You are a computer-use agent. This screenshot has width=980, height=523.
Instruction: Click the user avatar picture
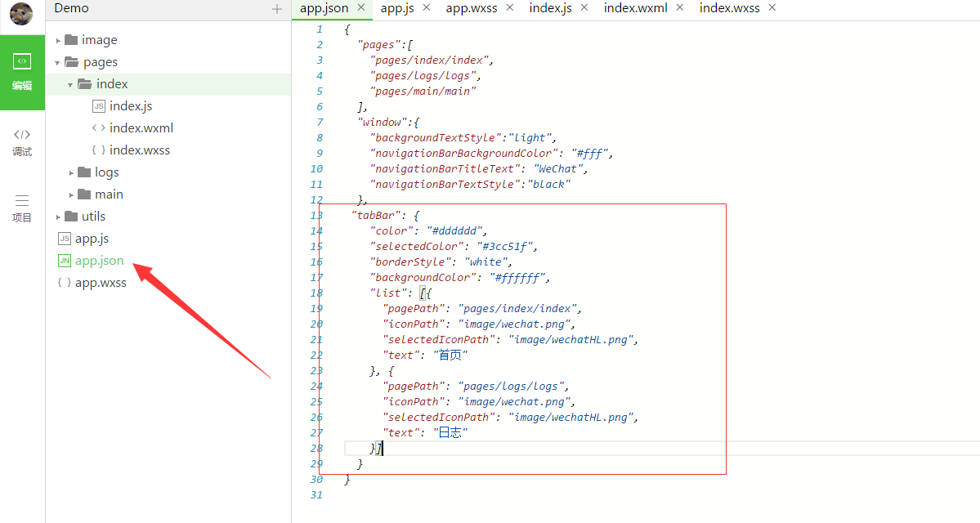coord(21,14)
